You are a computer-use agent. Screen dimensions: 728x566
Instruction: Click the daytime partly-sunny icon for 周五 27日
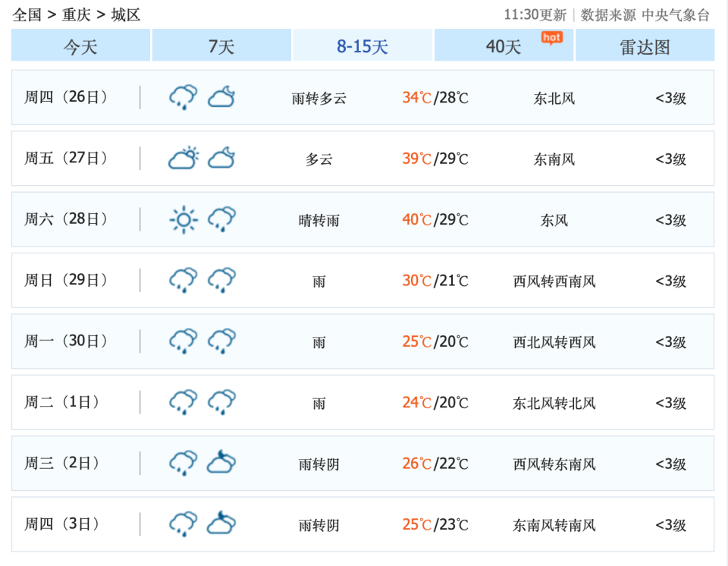[184, 158]
